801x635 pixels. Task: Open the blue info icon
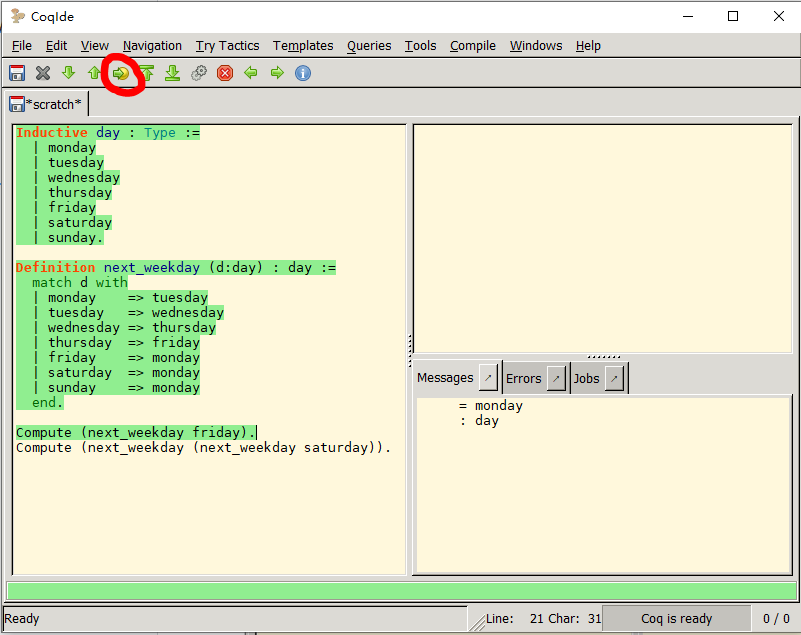(x=303, y=73)
